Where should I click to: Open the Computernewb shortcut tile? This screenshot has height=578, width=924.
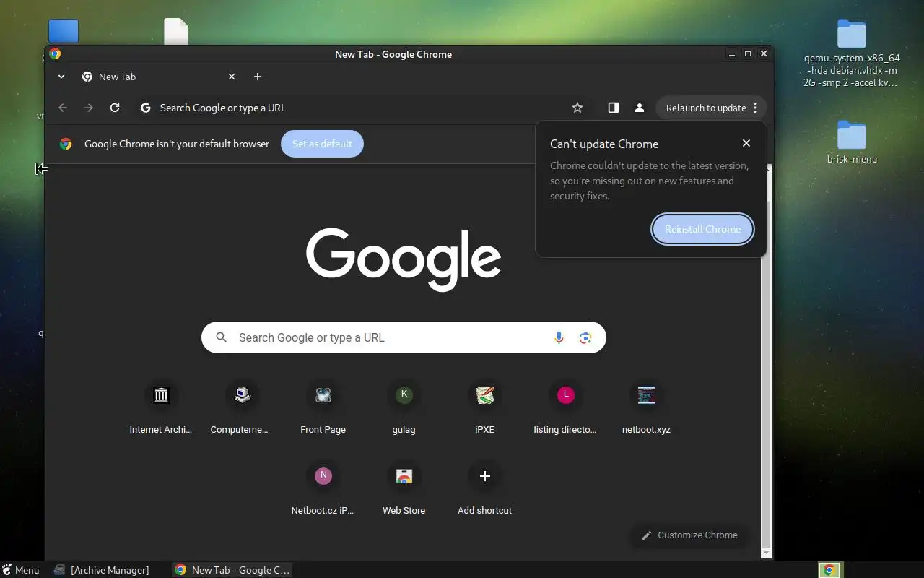click(242, 408)
